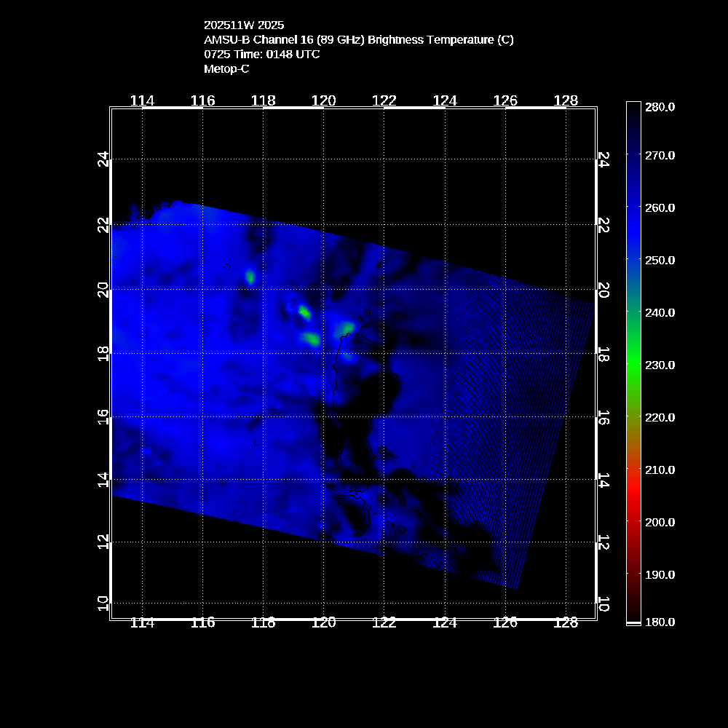Click the colorbar label '200.0'
This screenshot has width=728, height=728.
pyautogui.click(x=660, y=522)
